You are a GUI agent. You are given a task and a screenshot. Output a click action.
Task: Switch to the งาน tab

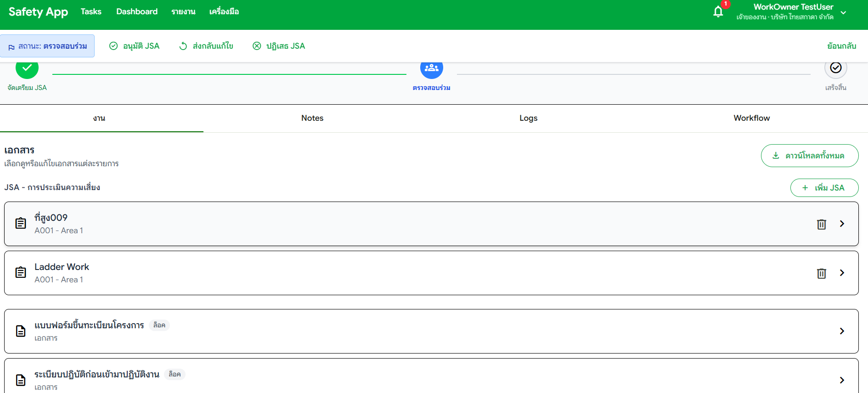tap(99, 118)
